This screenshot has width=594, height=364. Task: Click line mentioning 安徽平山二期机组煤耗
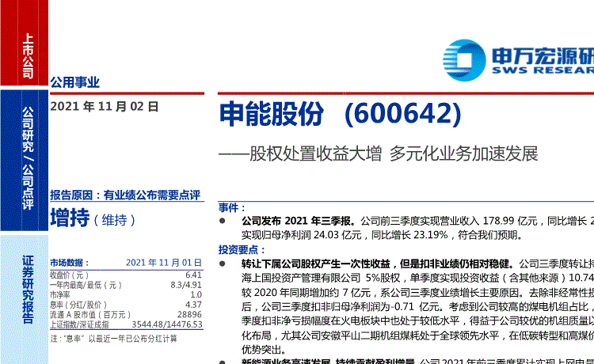tap(418, 336)
